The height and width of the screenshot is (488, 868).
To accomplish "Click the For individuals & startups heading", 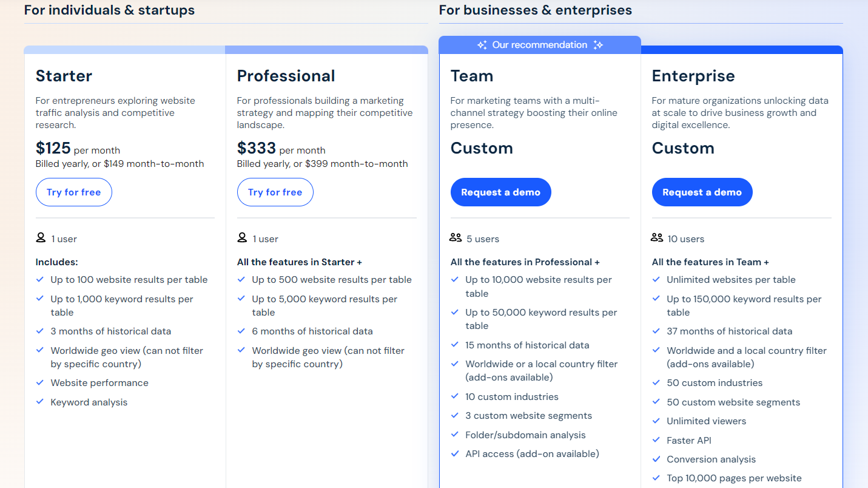I will [x=109, y=10].
